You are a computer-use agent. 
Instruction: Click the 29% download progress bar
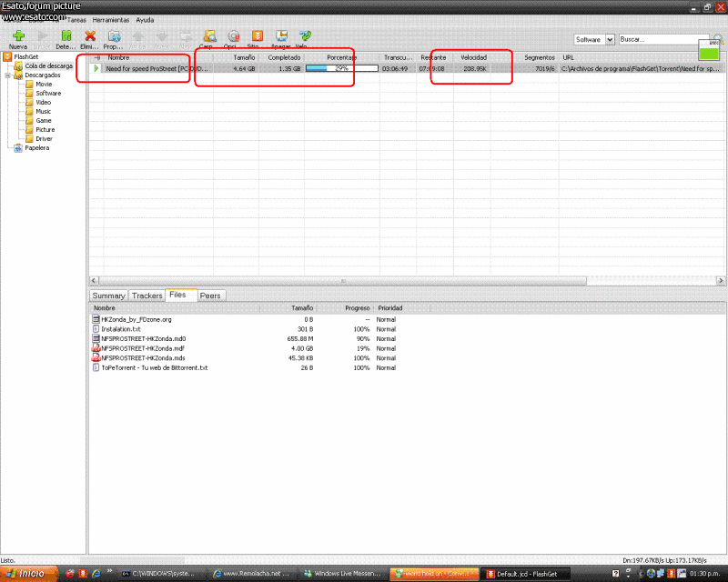coord(342,68)
